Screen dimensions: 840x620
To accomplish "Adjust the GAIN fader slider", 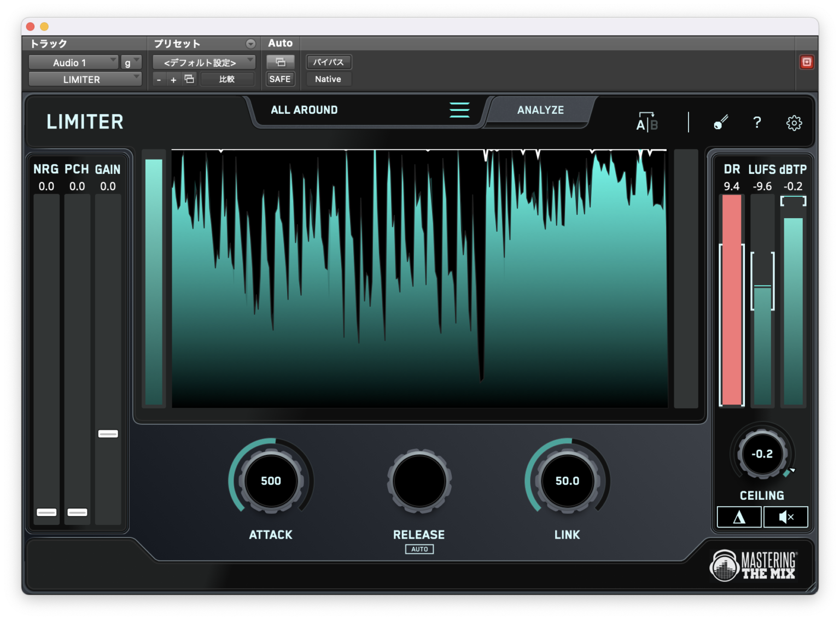I will [x=108, y=434].
